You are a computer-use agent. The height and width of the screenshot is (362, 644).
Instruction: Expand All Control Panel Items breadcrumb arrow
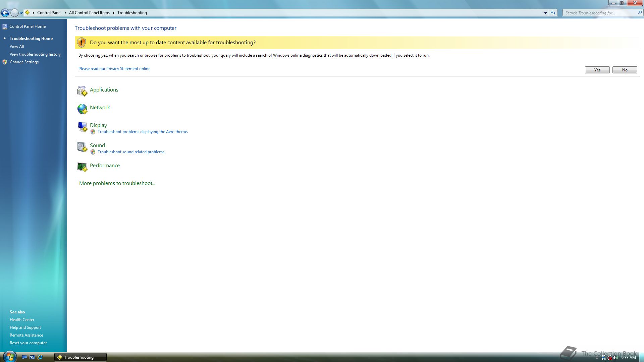[113, 13]
